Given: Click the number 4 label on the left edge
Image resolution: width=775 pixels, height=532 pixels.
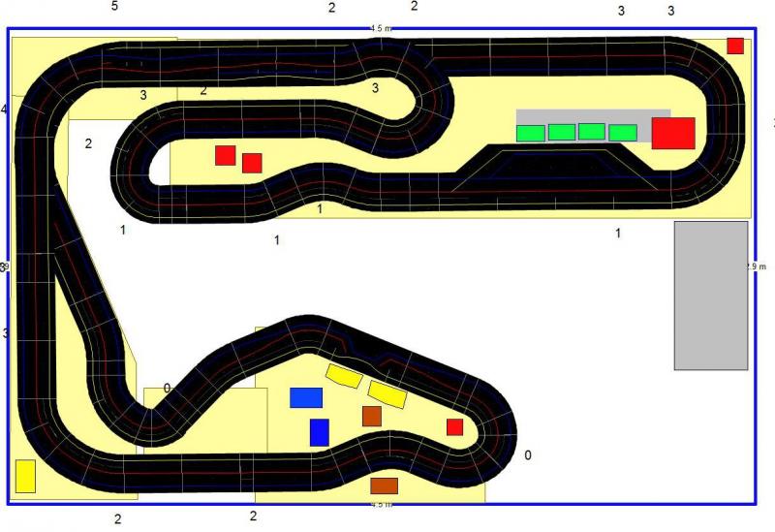Looking at the screenshot, I should click(4, 109).
